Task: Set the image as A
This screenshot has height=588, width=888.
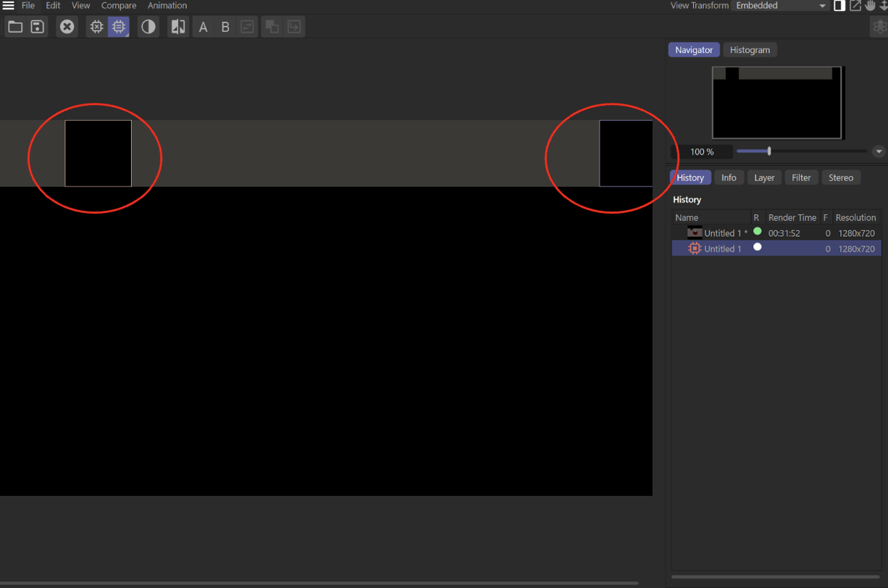Action: pos(203,28)
